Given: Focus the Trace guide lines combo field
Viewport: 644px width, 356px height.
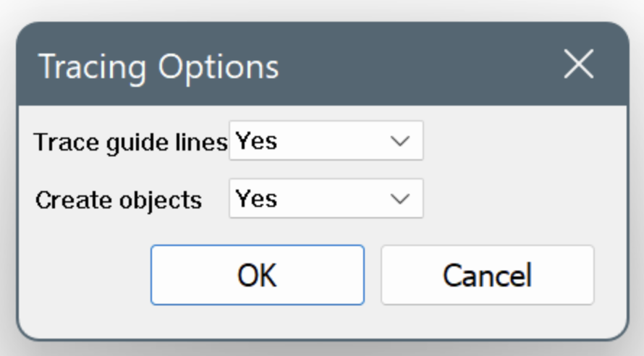Looking at the screenshot, I should 311,141.
